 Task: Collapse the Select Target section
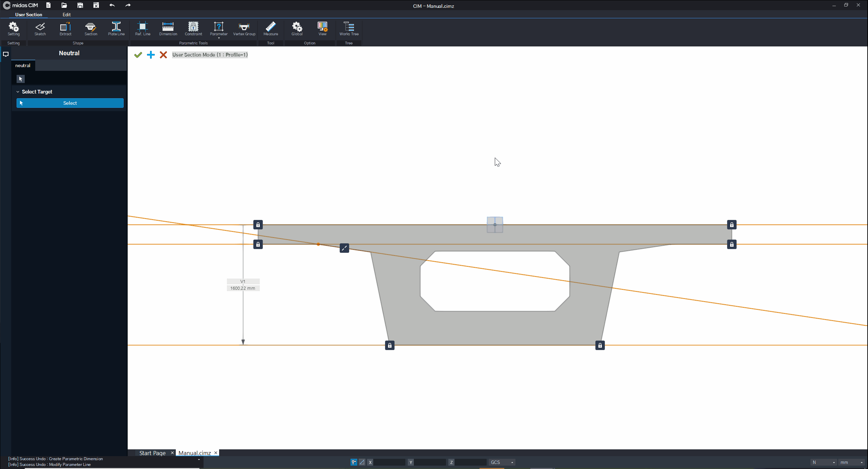pos(18,92)
